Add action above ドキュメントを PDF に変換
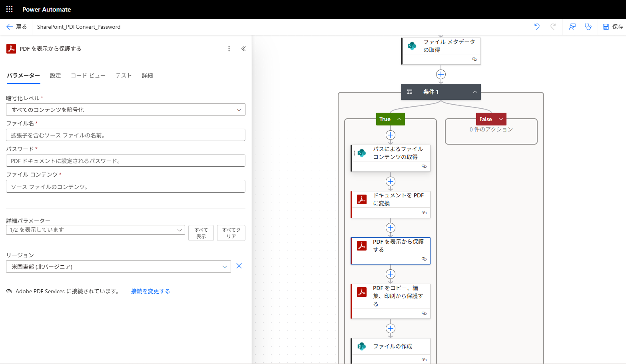 [x=391, y=181]
